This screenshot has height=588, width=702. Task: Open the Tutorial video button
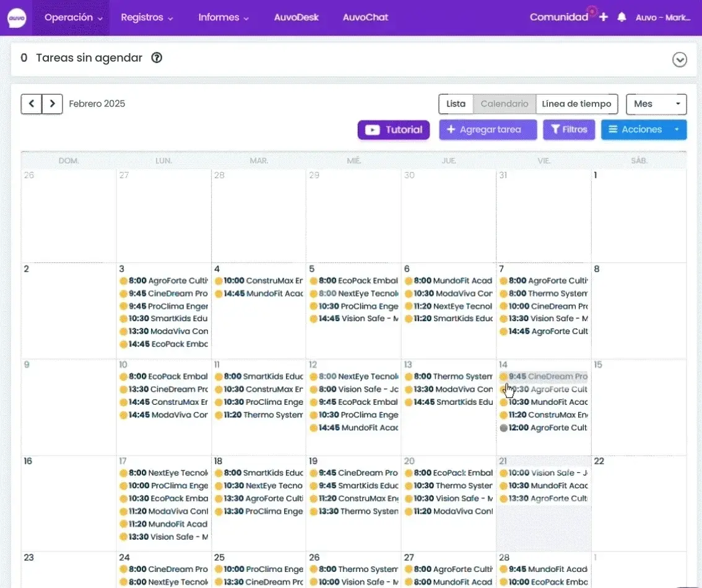coord(394,130)
